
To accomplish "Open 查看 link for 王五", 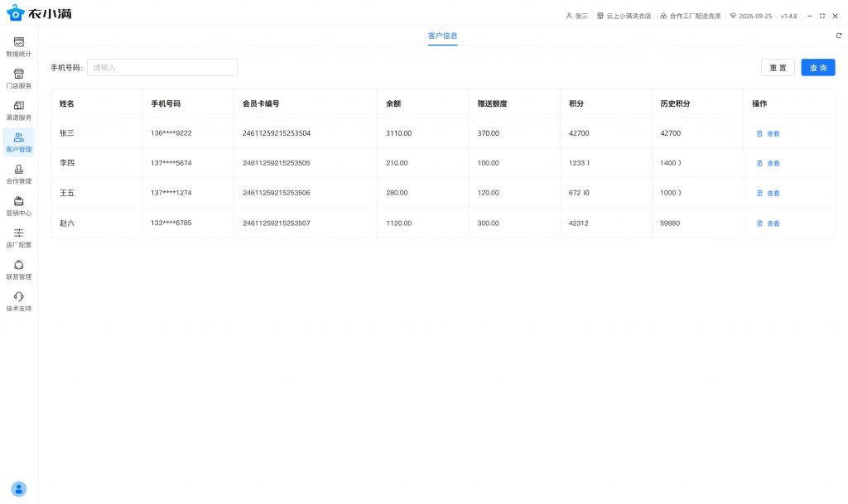I will pos(768,193).
